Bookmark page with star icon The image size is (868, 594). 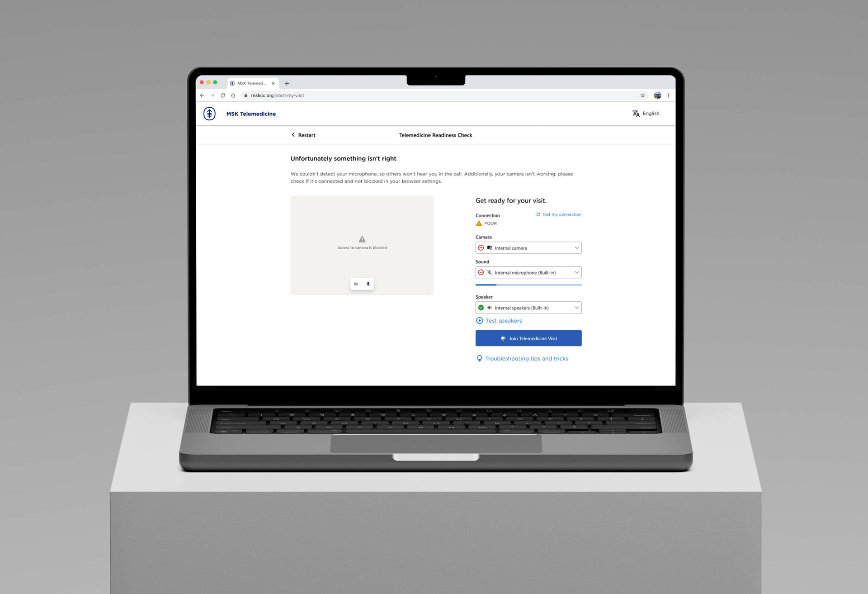(x=642, y=95)
